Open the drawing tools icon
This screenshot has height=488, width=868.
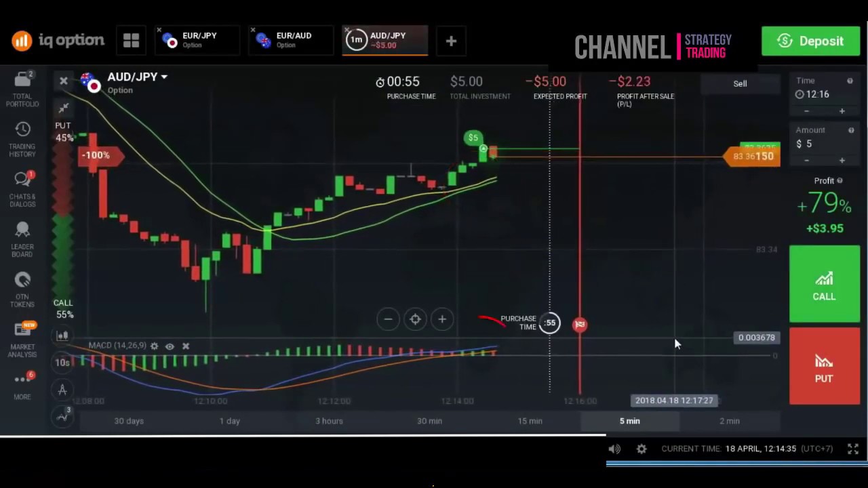62,390
